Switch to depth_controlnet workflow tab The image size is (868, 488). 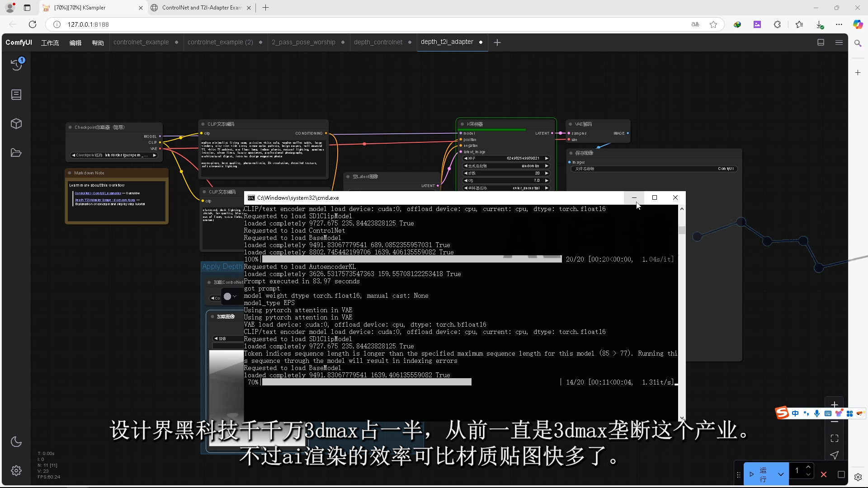(378, 42)
